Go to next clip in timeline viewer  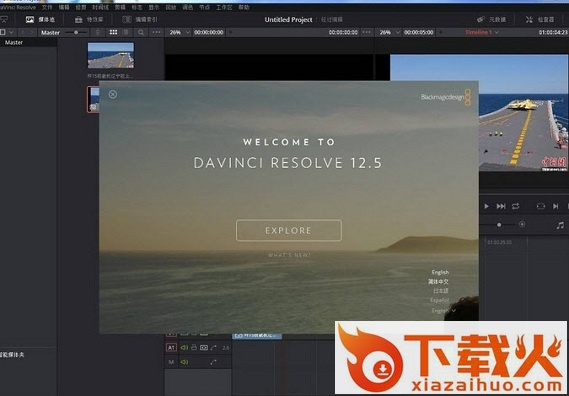tap(556, 206)
